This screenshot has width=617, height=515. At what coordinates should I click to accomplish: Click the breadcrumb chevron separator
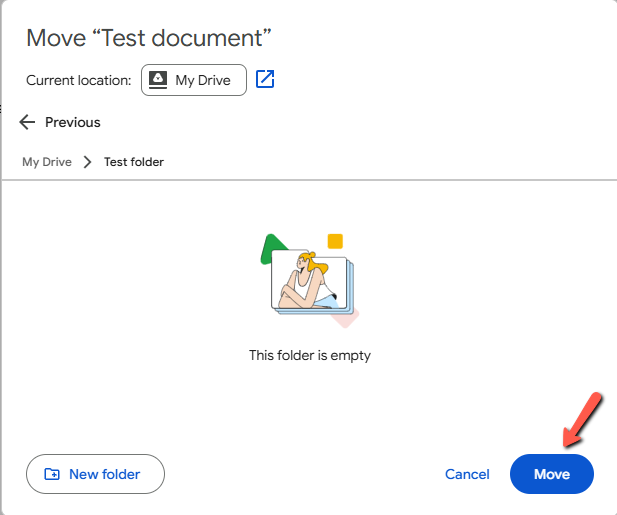point(88,162)
